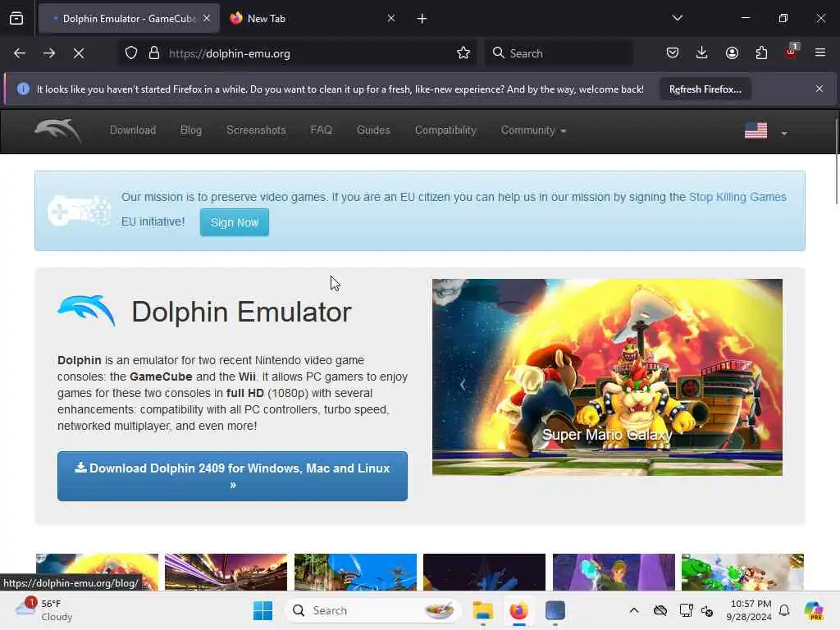This screenshot has width=840, height=630.
Task: Open the shield tracking protection icon
Action: pos(131,53)
